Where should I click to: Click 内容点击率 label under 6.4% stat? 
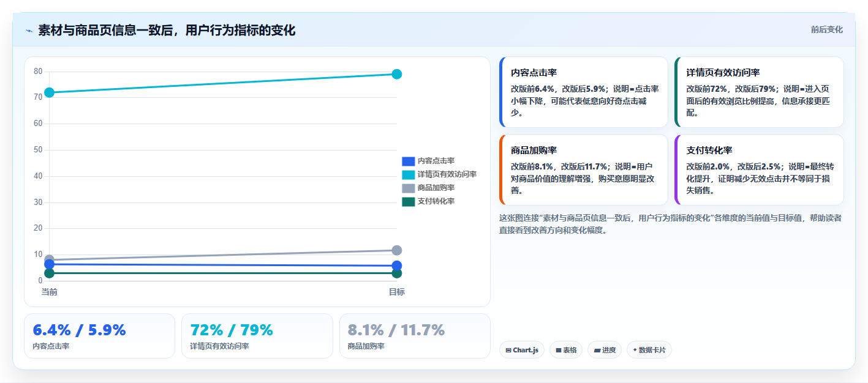[51, 346]
